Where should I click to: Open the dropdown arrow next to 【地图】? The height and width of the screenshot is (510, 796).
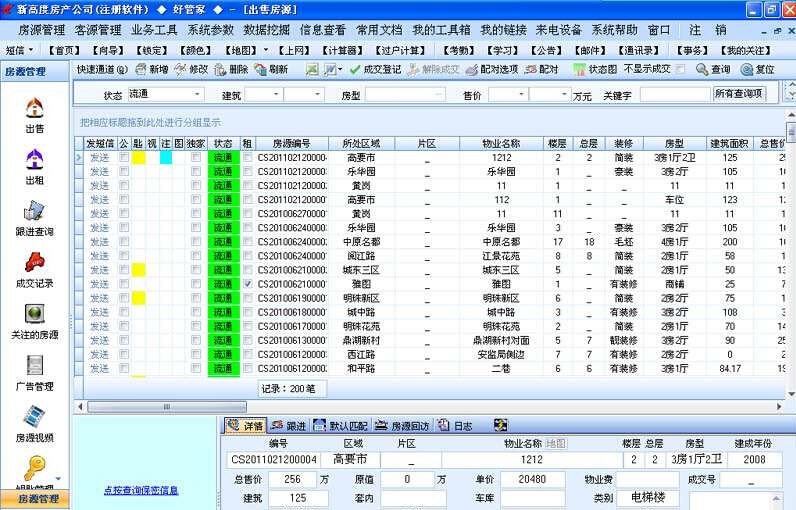266,50
